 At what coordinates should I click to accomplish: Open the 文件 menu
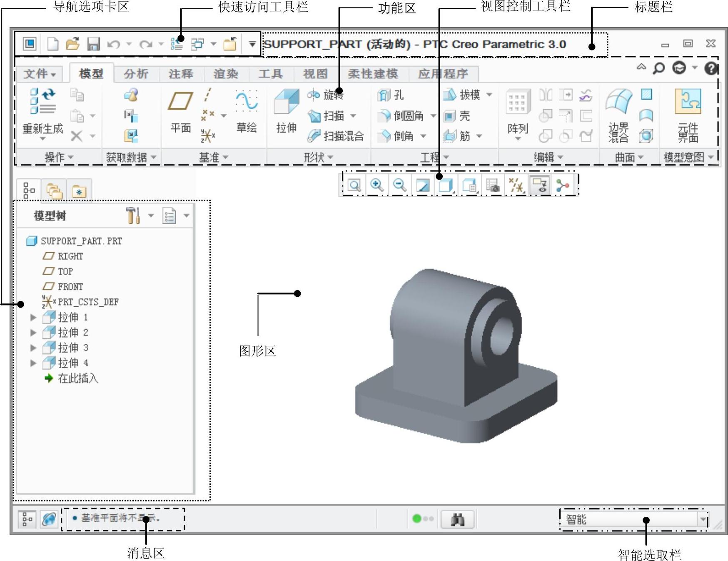pyautogui.click(x=39, y=74)
